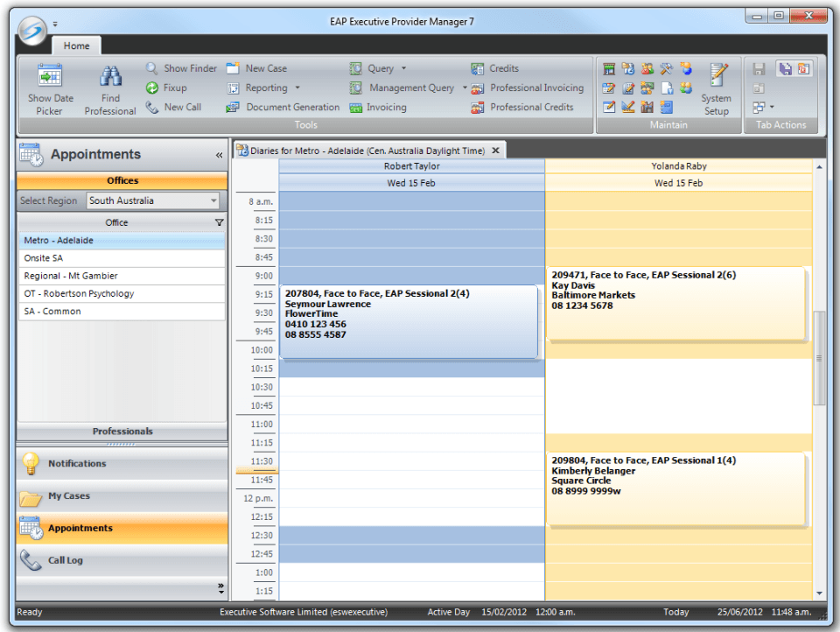Open the Invoicing tool
840x632 pixels.
tap(378, 108)
